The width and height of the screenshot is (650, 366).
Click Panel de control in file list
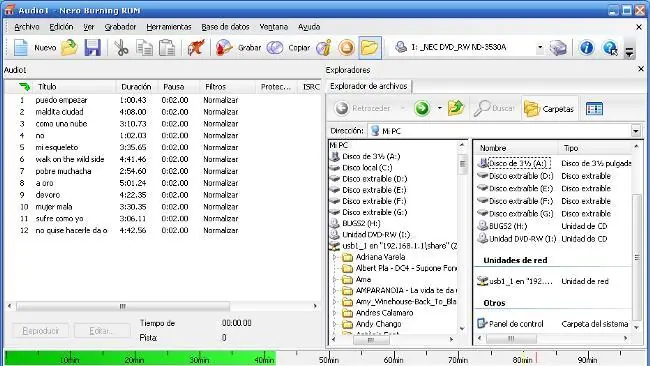tap(516, 324)
